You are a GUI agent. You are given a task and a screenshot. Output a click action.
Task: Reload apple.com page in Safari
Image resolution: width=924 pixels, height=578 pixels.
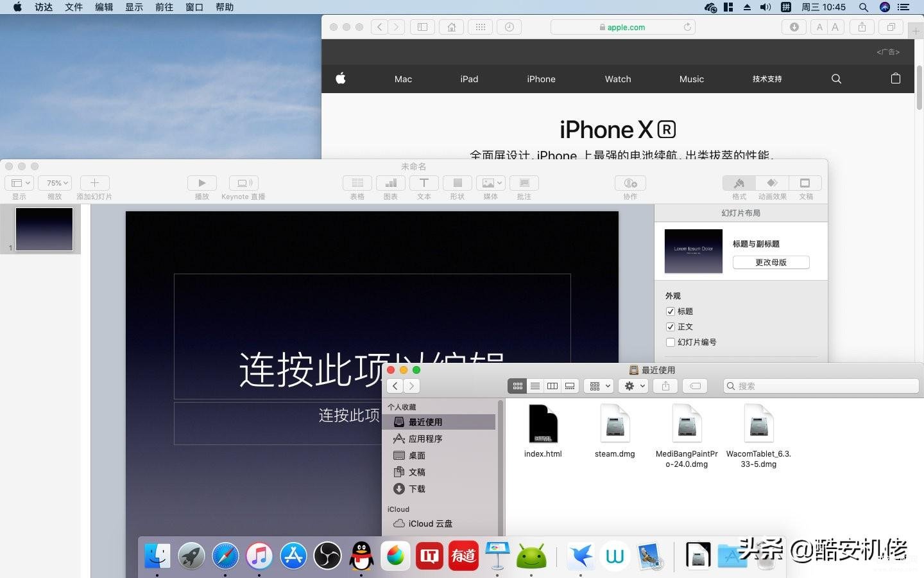(687, 27)
